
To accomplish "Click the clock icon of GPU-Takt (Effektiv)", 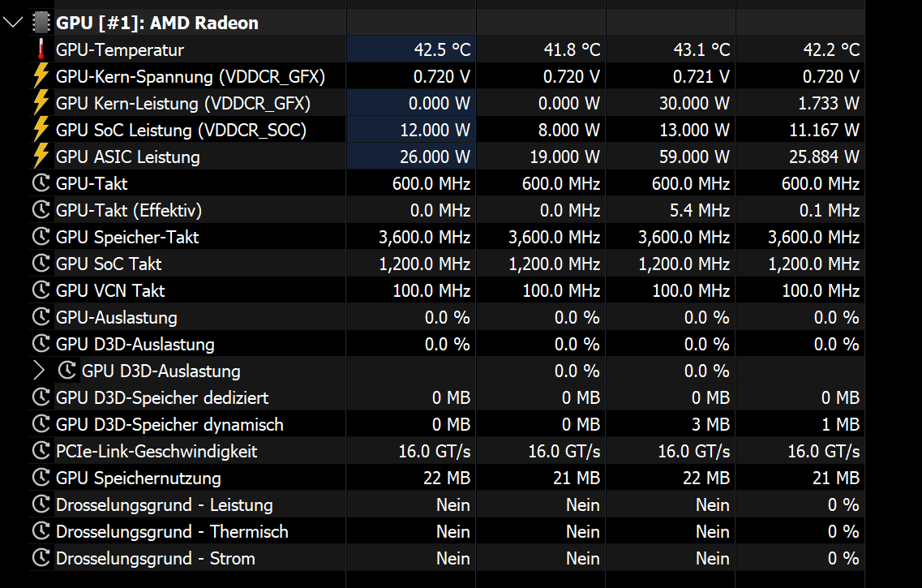I will click(41, 210).
